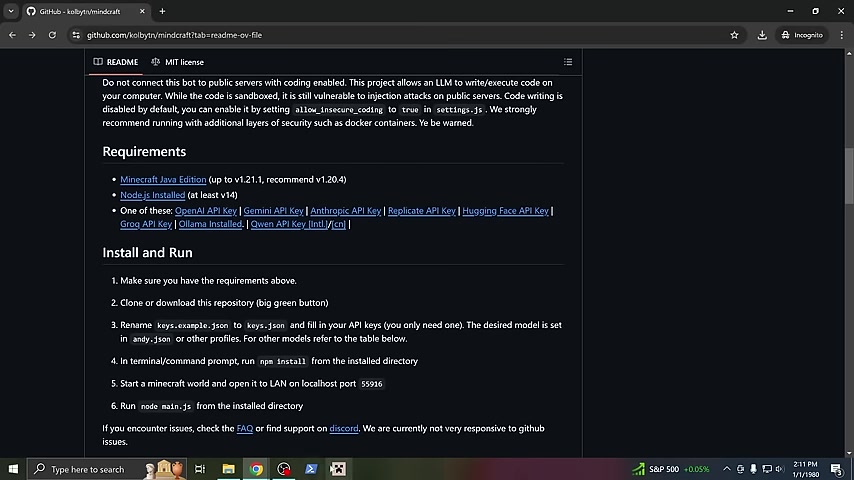This screenshot has width=854, height=480.
Task: Follow the OpenAI API Key link
Action: [206, 210]
